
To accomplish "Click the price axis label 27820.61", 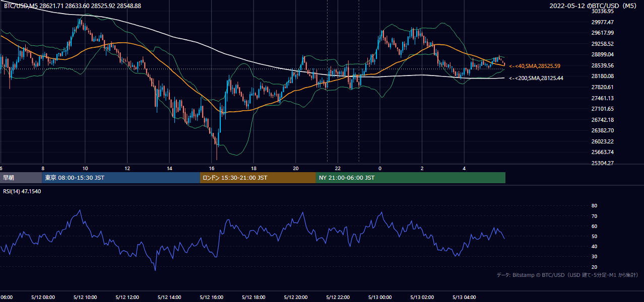I will coord(603,87).
